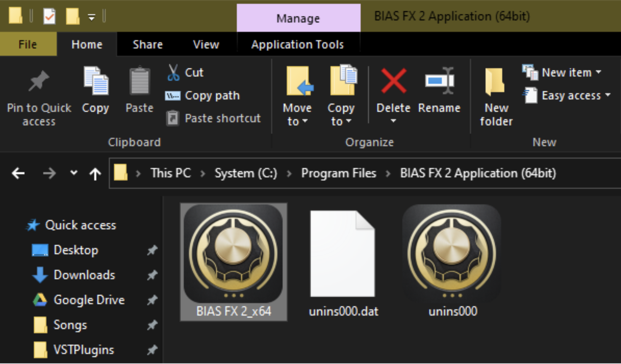
Task: Click the title bar new folder icon
Action: pyautogui.click(x=72, y=16)
